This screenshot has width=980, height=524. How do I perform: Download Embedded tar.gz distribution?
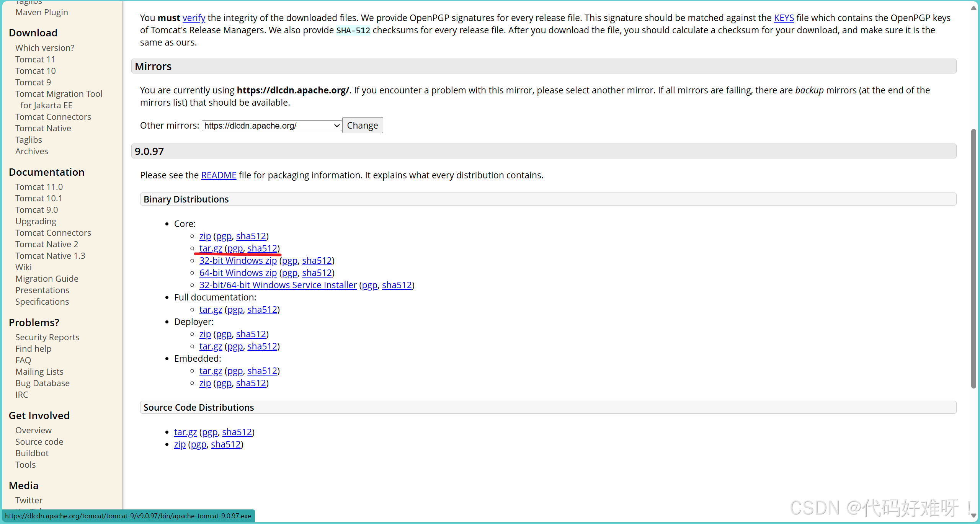point(211,371)
